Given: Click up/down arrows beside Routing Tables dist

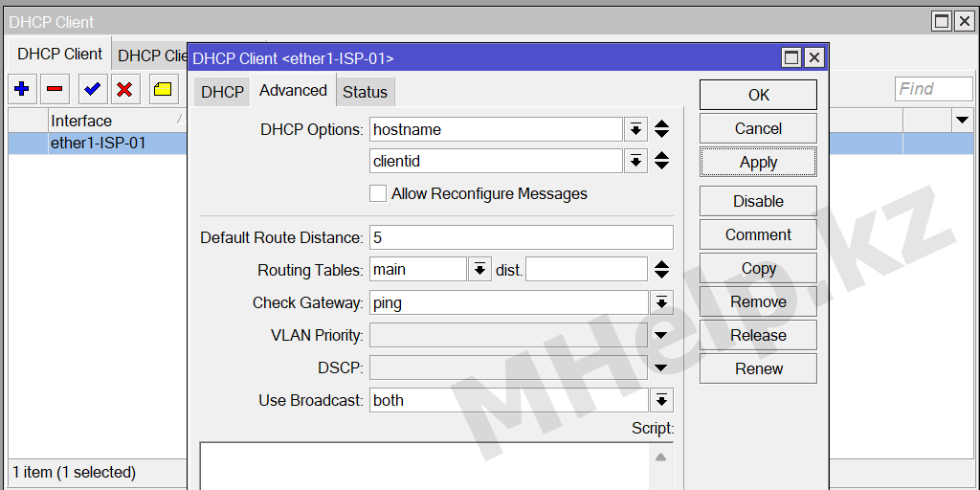Looking at the screenshot, I should 662,269.
